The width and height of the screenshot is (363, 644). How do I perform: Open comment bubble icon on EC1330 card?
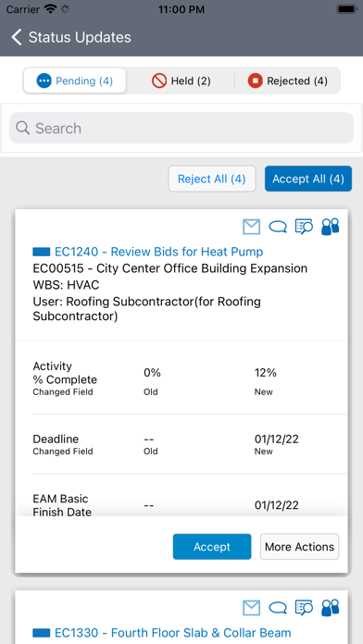click(x=278, y=608)
